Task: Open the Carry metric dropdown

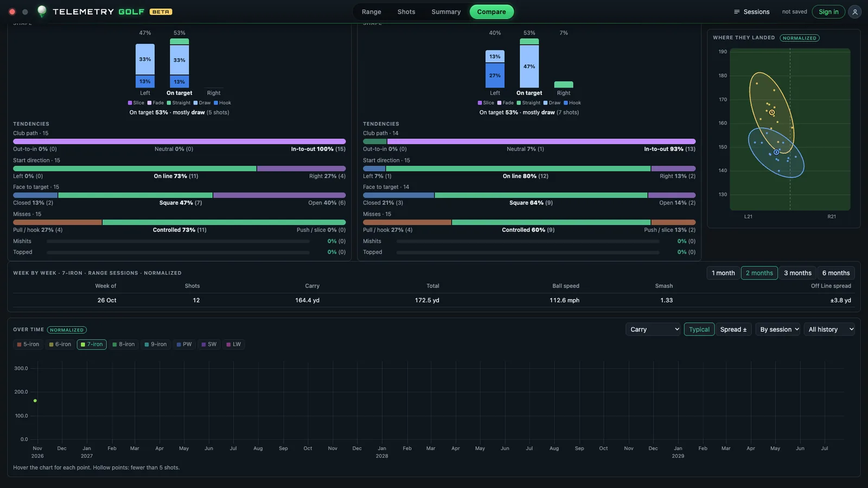Action: tap(653, 329)
